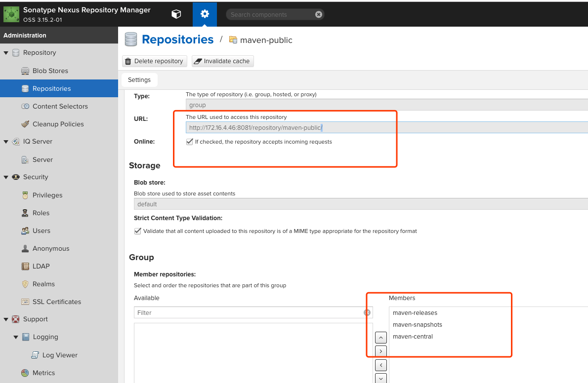Viewport: 588px width, 383px height.
Task: Click the Realms shield icon
Action: pyautogui.click(x=25, y=284)
